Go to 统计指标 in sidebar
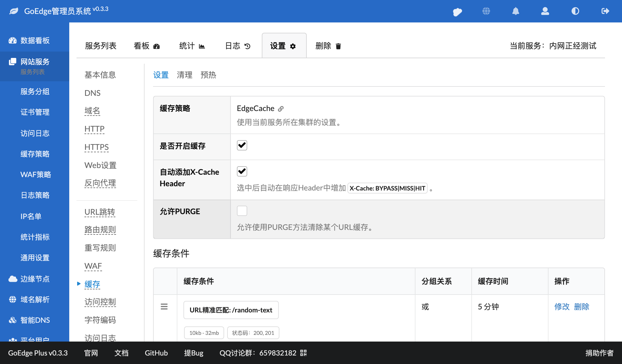The width and height of the screenshot is (622, 364). [35, 237]
